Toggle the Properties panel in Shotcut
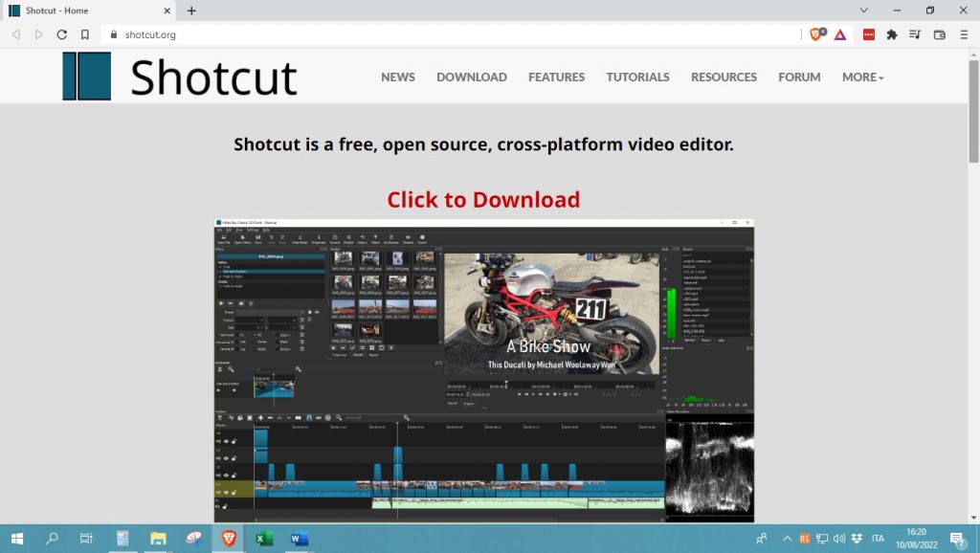The image size is (980, 553). (x=319, y=239)
